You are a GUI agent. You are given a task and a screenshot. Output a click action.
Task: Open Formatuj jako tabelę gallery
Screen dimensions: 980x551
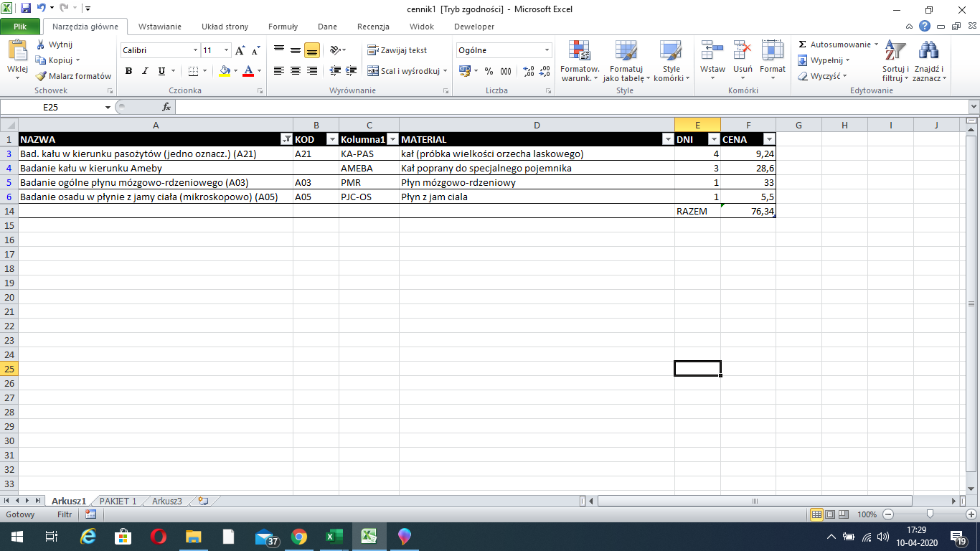coord(626,61)
